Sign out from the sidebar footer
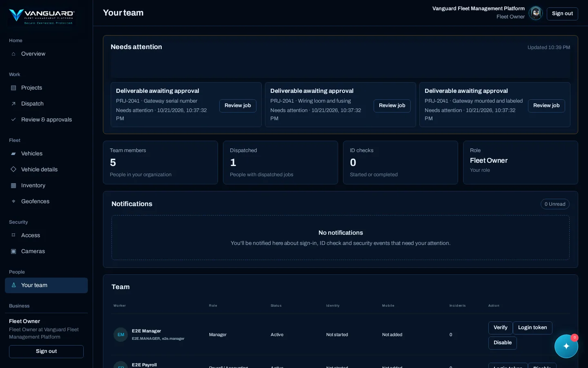 tap(46, 352)
